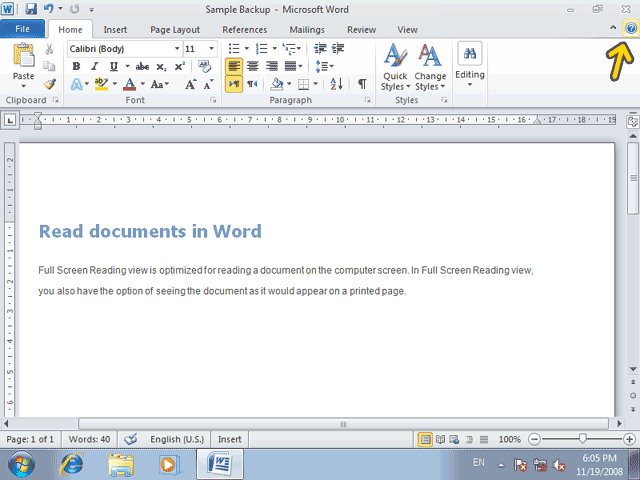Open the File tab
Screen dimensions: 640x480
pos(22,29)
